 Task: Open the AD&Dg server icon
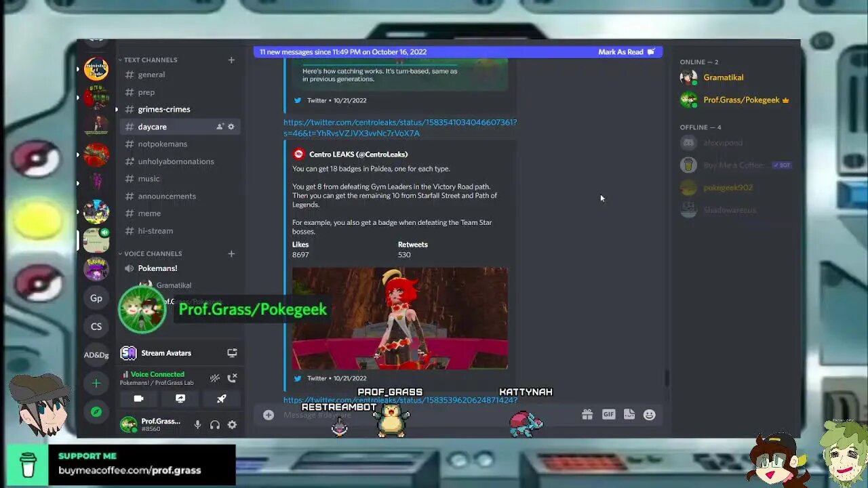(x=96, y=355)
